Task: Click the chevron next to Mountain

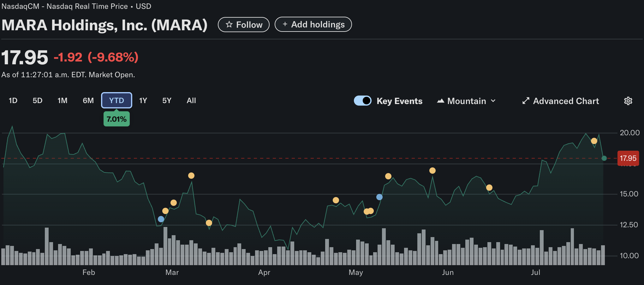Action: (493, 101)
